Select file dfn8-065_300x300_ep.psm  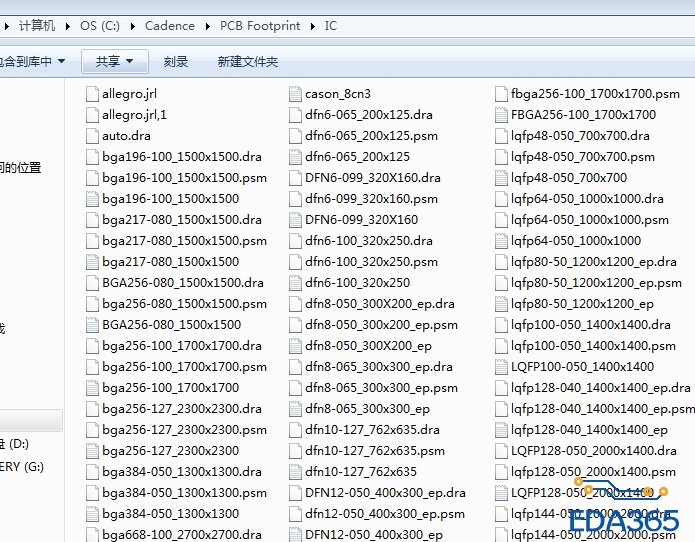[x=373, y=388]
